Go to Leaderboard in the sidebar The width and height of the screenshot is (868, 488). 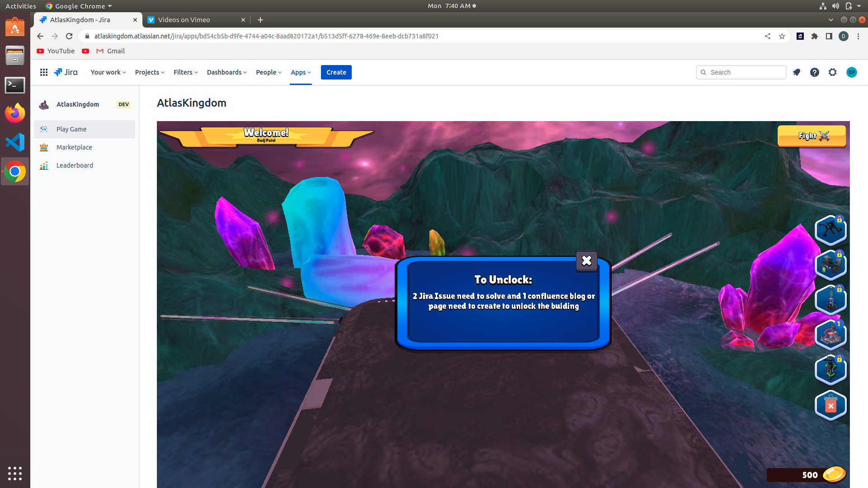75,165
